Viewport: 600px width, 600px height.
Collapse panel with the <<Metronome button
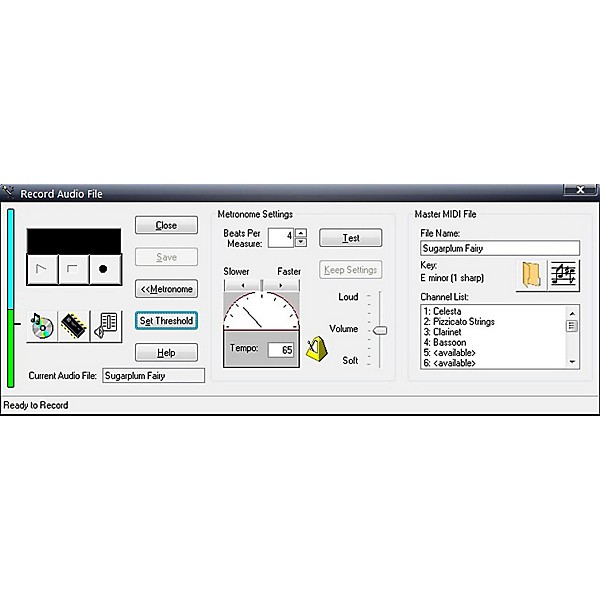(166, 289)
